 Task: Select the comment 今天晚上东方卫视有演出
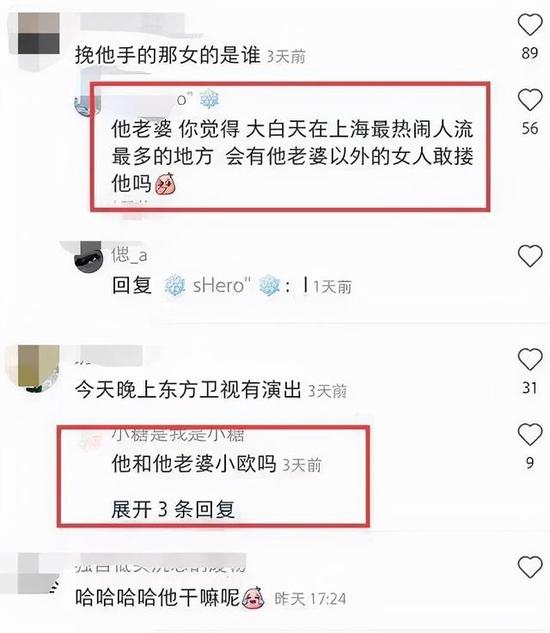click(x=188, y=390)
